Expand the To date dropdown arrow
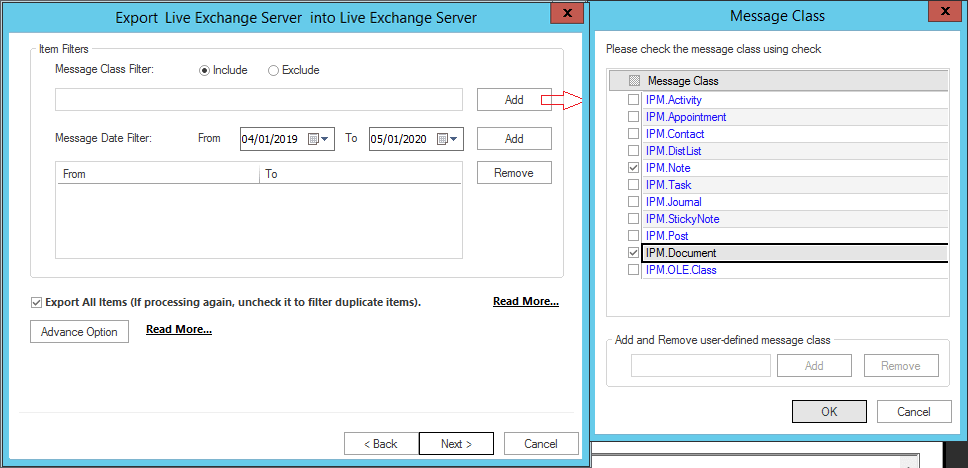Viewport: 968px width, 468px height. [x=454, y=139]
